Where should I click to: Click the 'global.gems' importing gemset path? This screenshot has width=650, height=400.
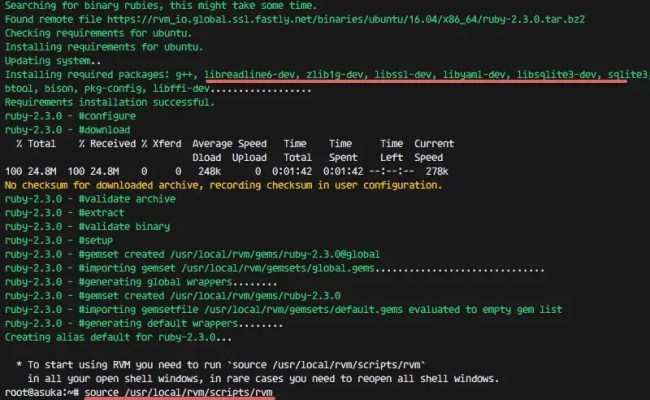tap(278, 268)
